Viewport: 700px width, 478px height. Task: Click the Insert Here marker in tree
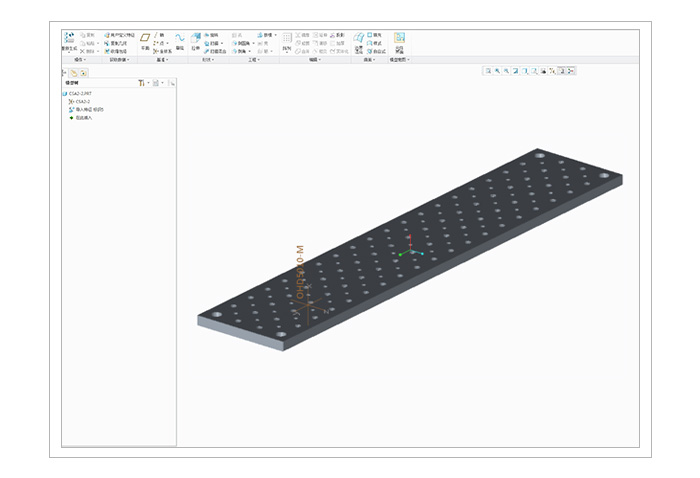(x=82, y=118)
